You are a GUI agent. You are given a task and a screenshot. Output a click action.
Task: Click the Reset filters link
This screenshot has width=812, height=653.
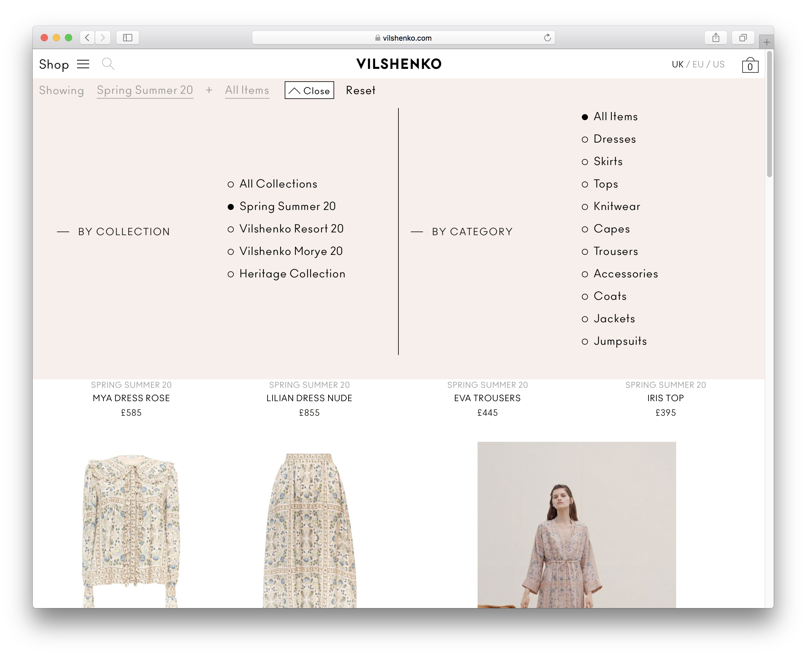[361, 90]
